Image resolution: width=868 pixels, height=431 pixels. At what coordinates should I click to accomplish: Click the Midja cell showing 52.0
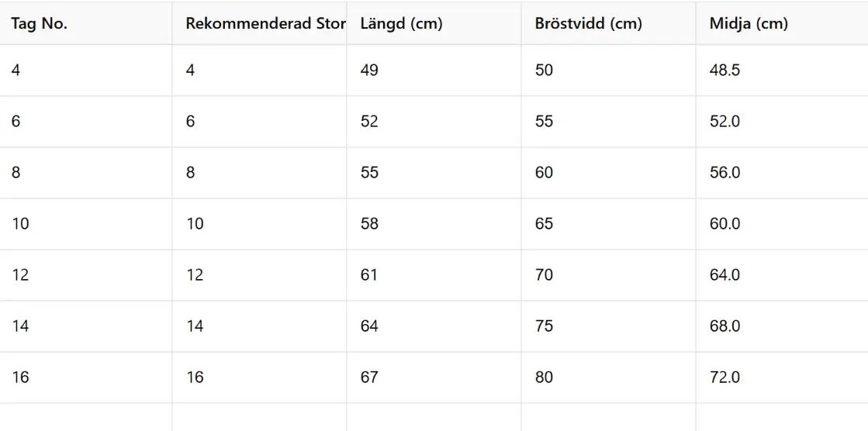(724, 121)
